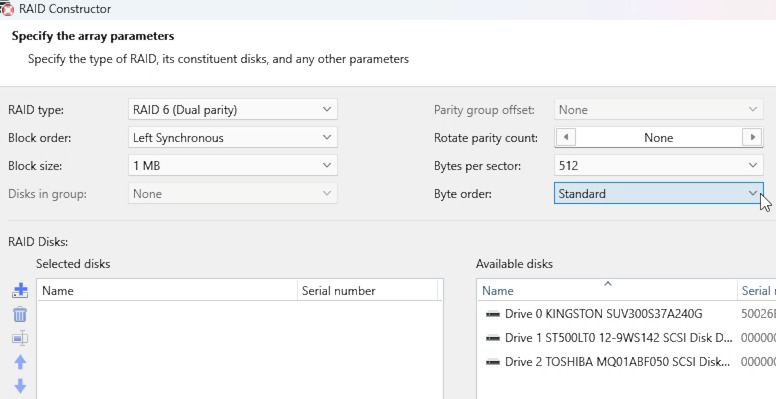776x399 pixels.
Task: Increase Rotate parity count with right arrow
Action: tap(752, 137)
